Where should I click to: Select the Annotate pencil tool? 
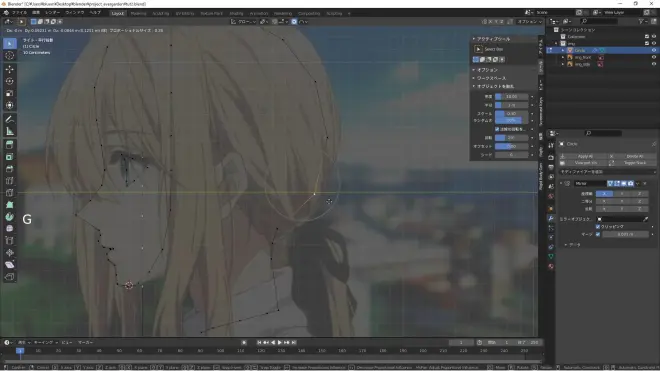(x=10, y=119)
